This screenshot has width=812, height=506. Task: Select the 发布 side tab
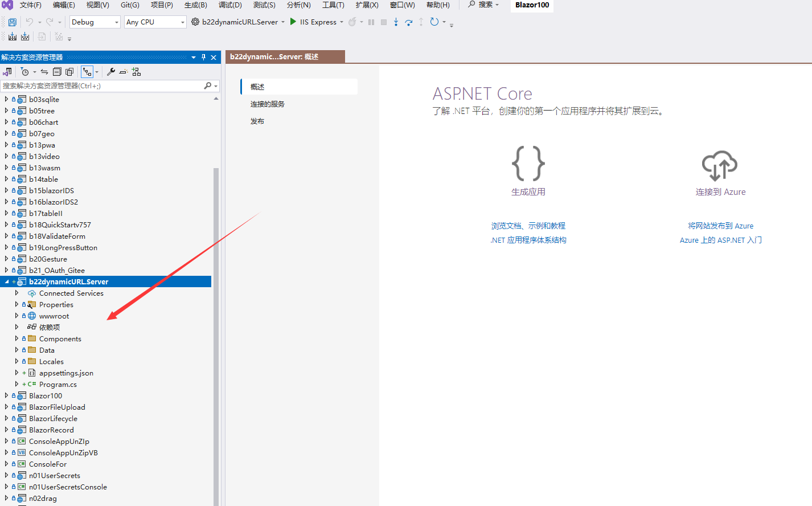coord(257,121)
